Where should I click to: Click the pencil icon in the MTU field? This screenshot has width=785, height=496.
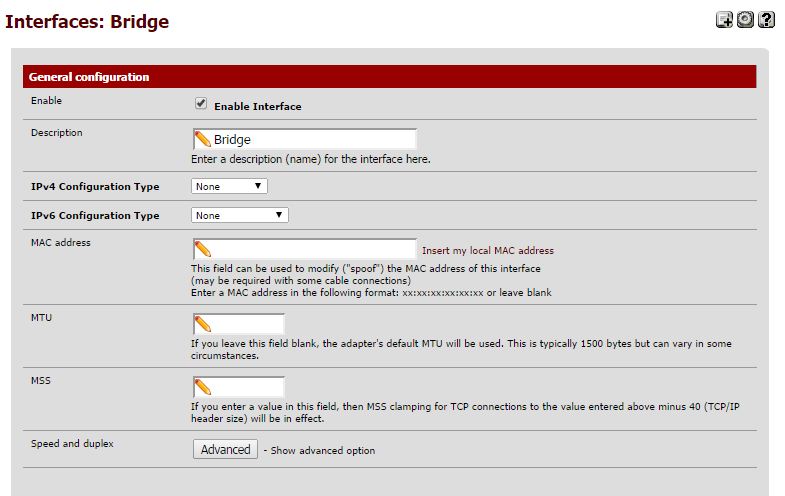(203, 324)
